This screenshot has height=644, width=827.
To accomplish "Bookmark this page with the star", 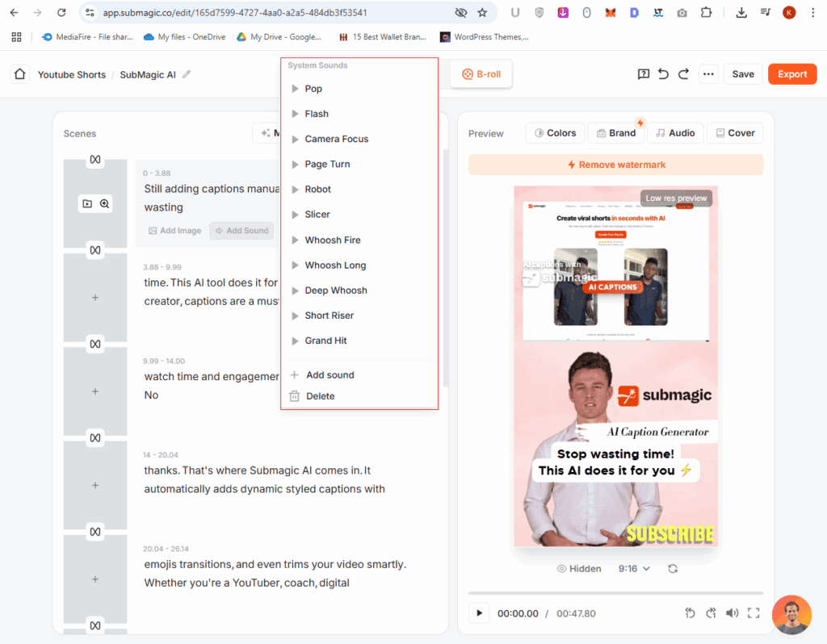I will (x=482, y=13).
